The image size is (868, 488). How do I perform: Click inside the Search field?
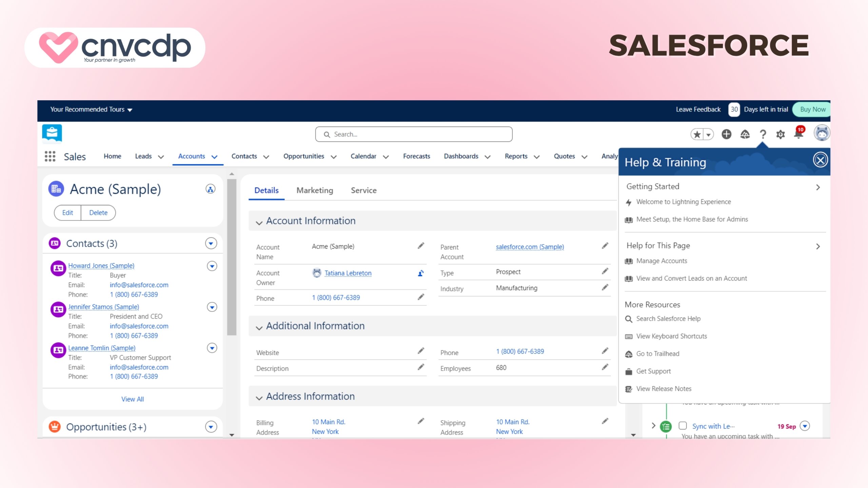pos(413,134)
